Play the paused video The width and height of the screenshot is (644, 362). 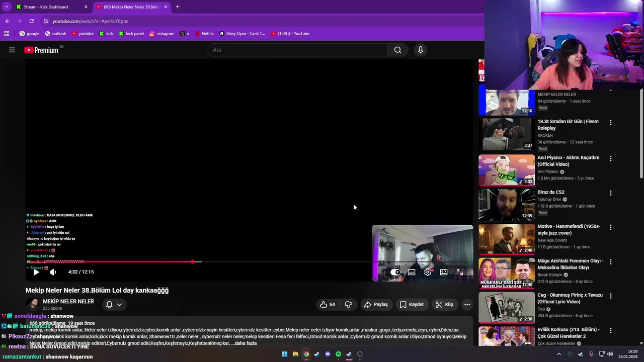pyautogui.click(x=36, y=272)
